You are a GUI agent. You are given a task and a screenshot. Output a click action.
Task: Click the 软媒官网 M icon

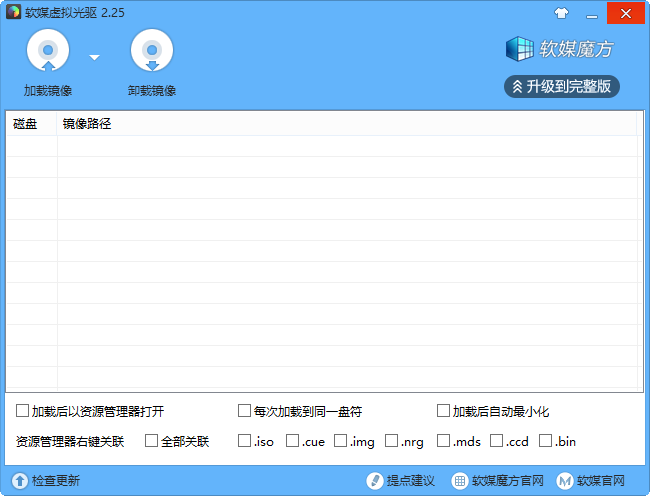565,481
